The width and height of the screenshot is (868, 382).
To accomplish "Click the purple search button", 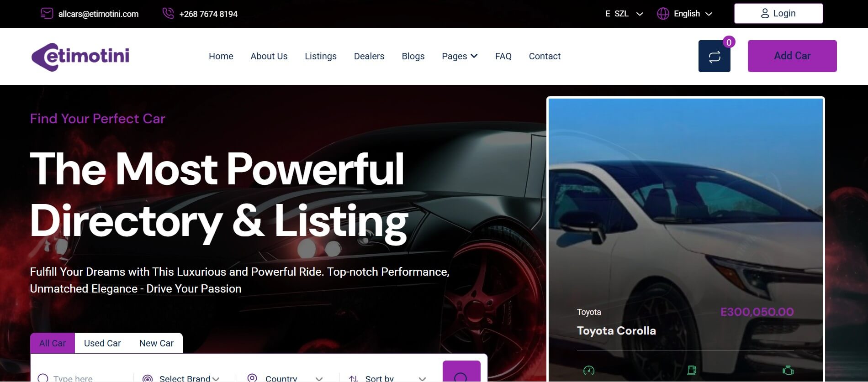I will click(x=461, y=372).
